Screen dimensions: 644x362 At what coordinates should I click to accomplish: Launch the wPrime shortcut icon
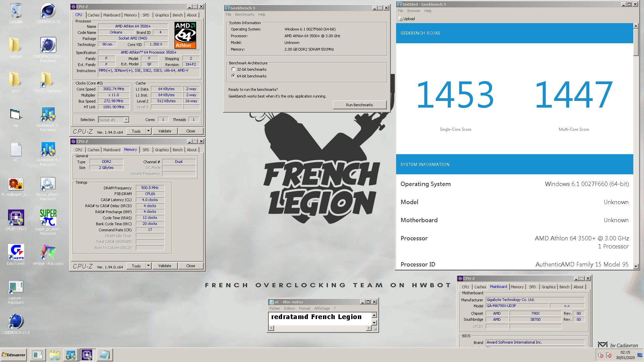(48, 252)
